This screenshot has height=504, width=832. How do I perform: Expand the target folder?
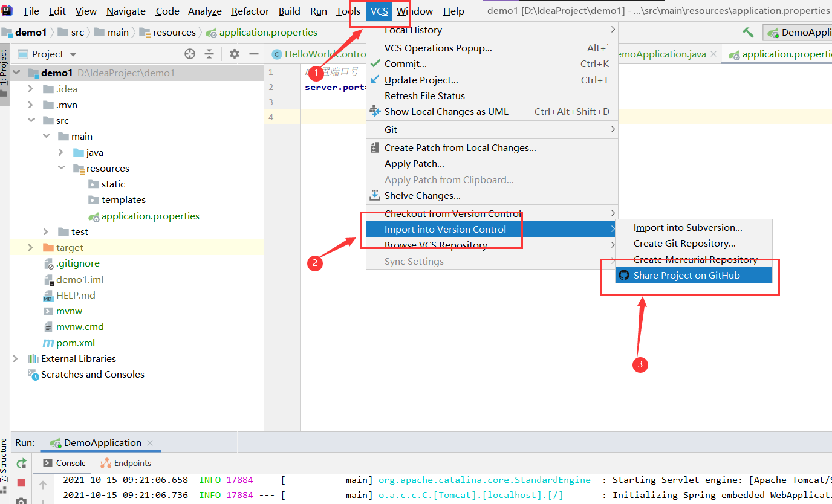point(31,247)
